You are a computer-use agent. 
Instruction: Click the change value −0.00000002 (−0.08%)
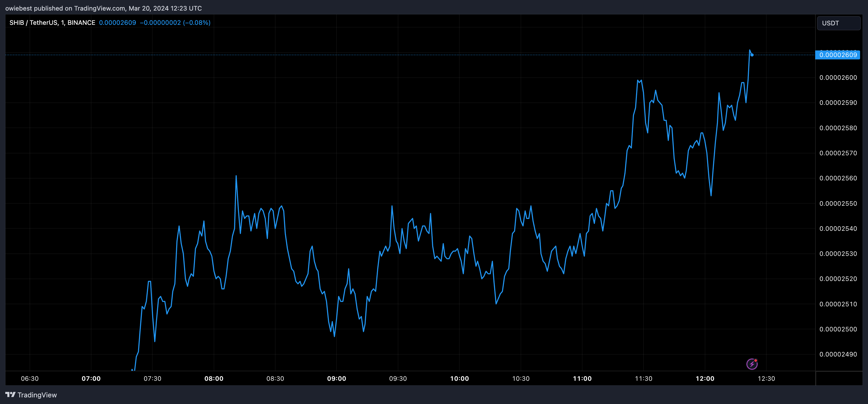click(175, 22)
